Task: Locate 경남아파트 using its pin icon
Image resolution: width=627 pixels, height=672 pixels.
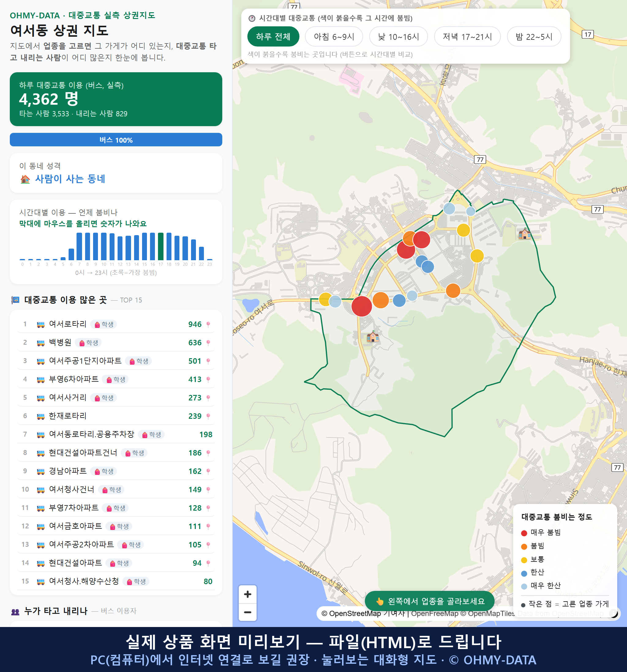Action: point(208,471)
